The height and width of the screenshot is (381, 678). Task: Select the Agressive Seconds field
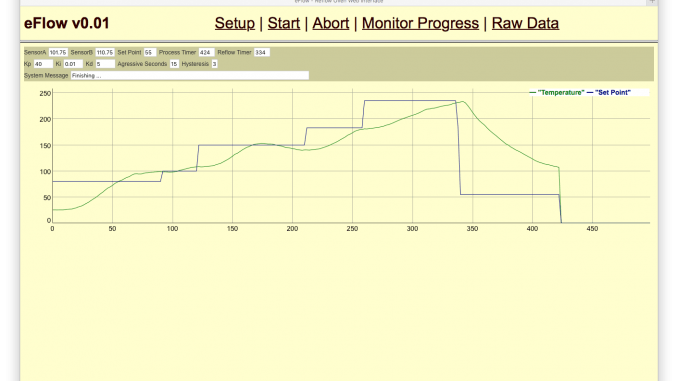pyautogui.click(x=174, y=64)
